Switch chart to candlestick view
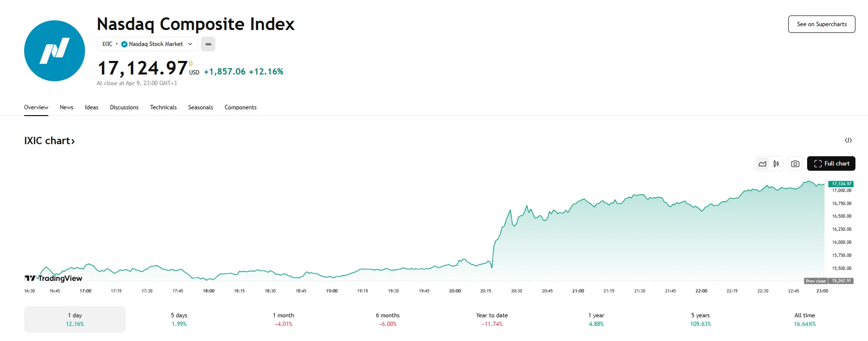The image size is (868, 341). click(x=776, y=163)
